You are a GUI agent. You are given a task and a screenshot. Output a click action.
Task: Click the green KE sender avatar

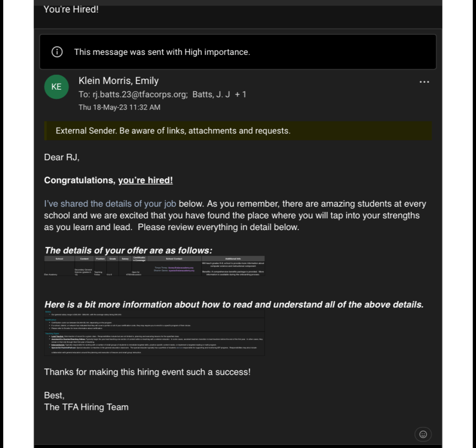click(56, 87)
